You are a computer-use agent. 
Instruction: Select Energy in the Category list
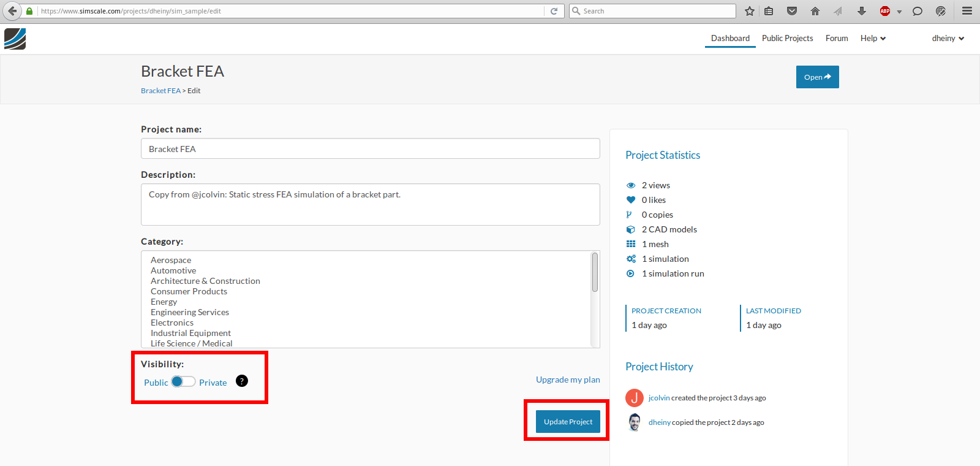pos(164,302)
